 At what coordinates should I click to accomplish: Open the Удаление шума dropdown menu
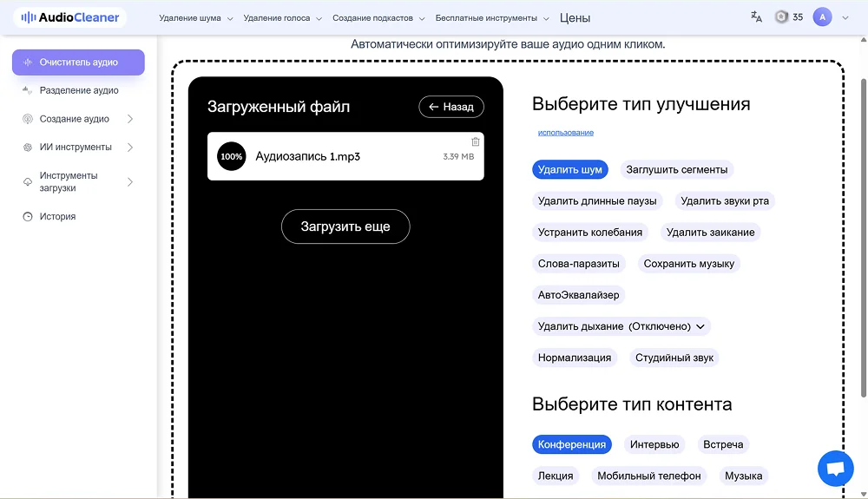196,18
